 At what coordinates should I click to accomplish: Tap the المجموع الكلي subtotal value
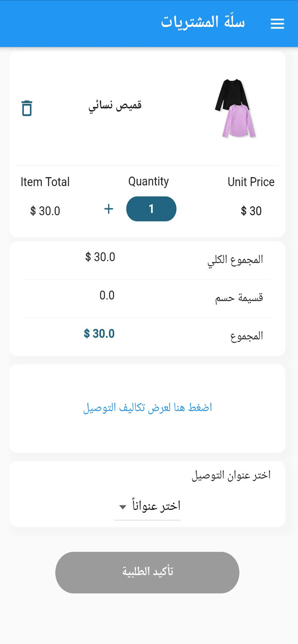pos(100,257)
